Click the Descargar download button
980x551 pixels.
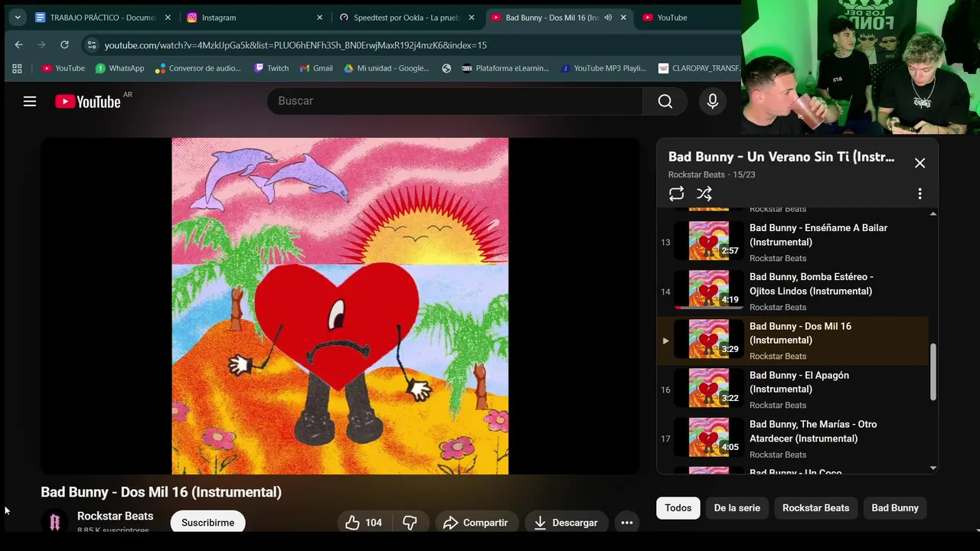(566, 523)
